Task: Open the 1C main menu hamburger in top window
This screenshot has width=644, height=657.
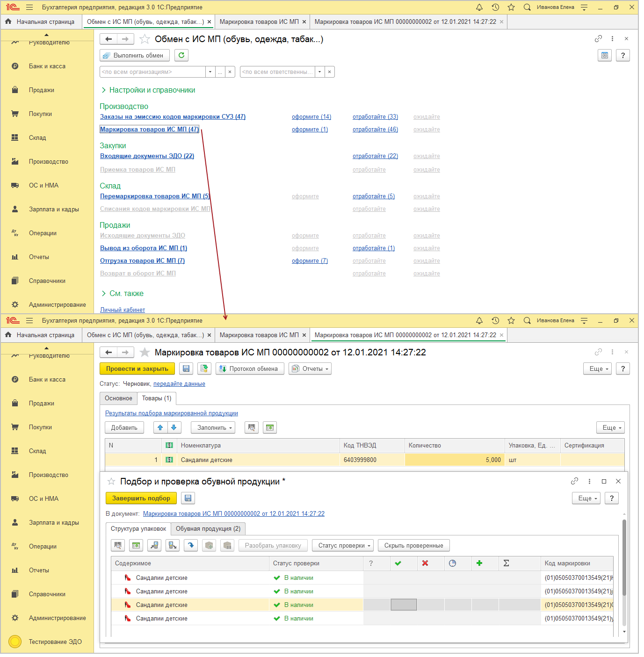Action: 29,7
